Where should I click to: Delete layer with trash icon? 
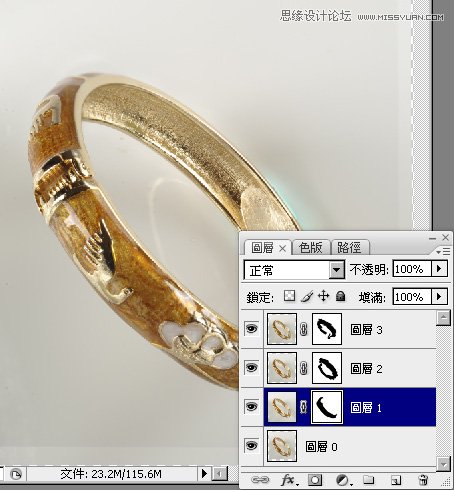click(x=423, y=480)
